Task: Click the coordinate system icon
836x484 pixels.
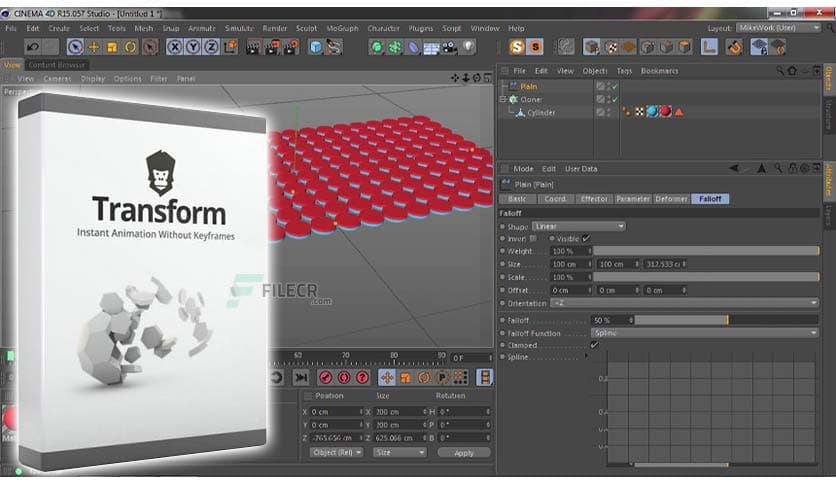Action: pos(230,47)
